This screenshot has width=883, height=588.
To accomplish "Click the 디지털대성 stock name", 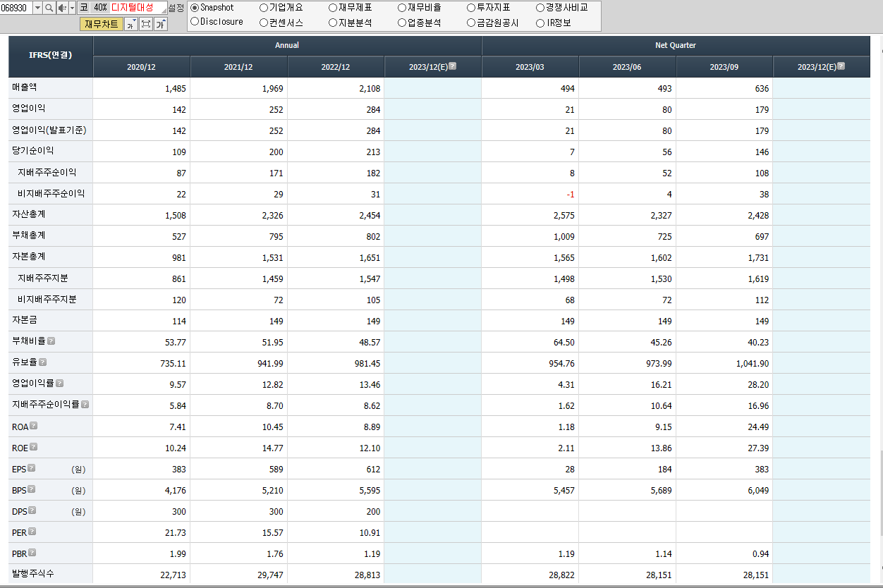I will 132,8.
